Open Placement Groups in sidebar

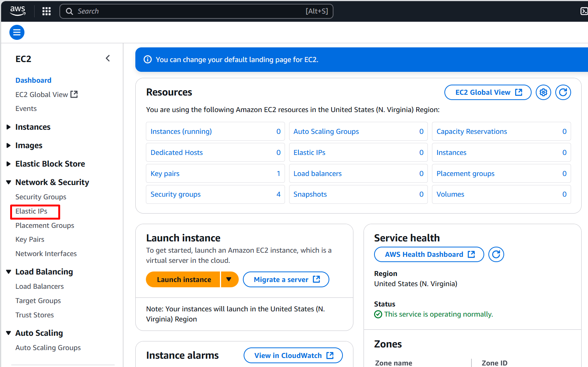click(45, 226)
